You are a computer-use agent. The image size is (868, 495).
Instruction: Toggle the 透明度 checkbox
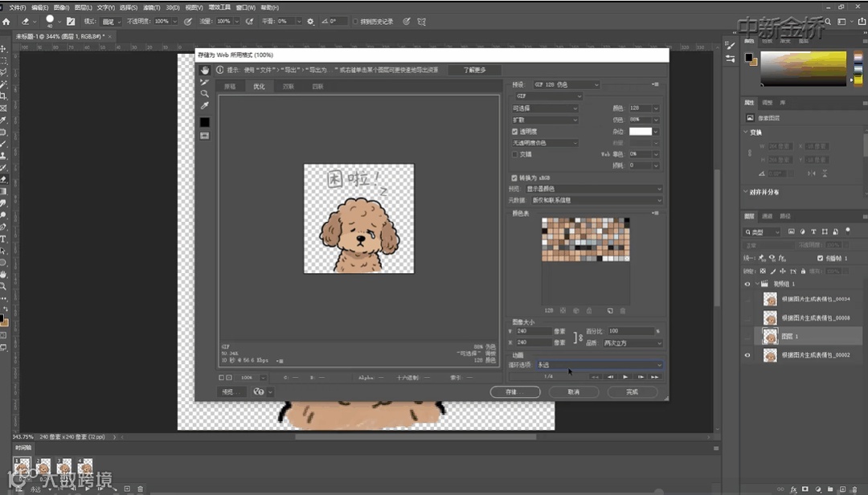pos(515,132)
